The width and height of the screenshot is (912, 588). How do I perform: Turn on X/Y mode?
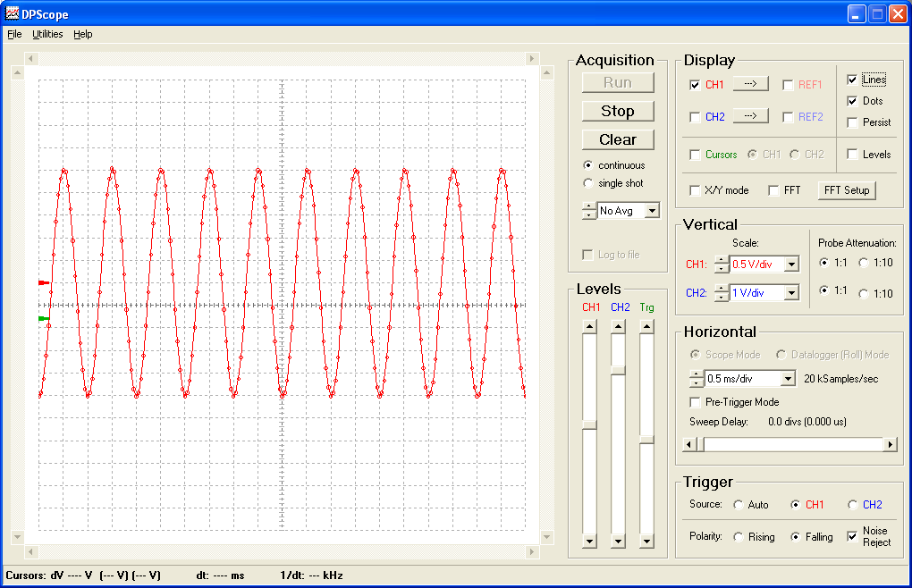tap(695, 189)
